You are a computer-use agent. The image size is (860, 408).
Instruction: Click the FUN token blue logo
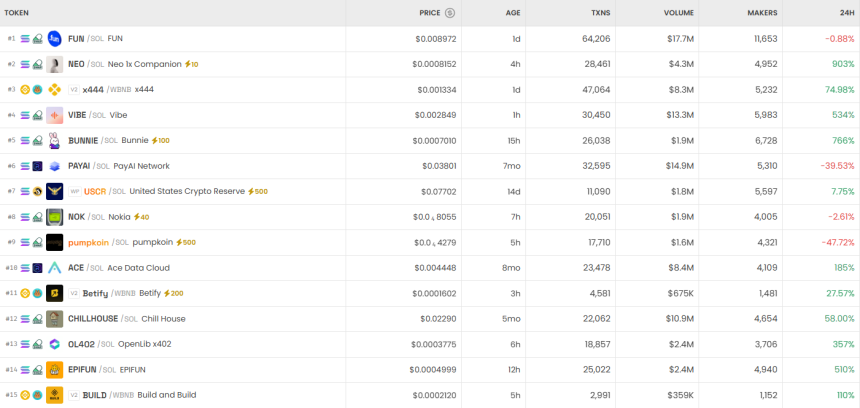54,39
